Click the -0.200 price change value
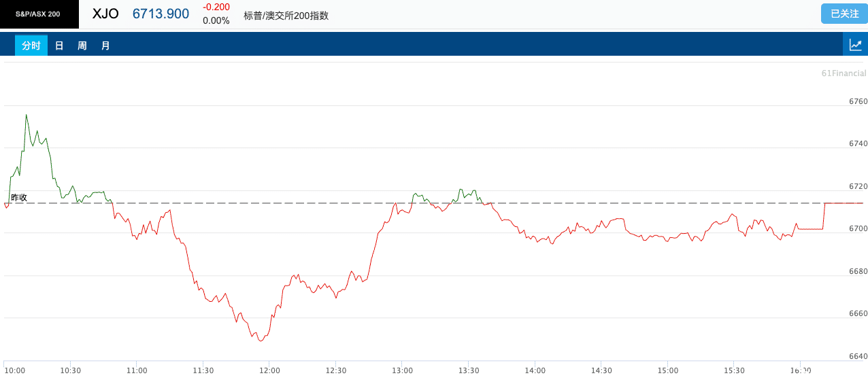Screen dimensions: 868x382 point(216,7)
